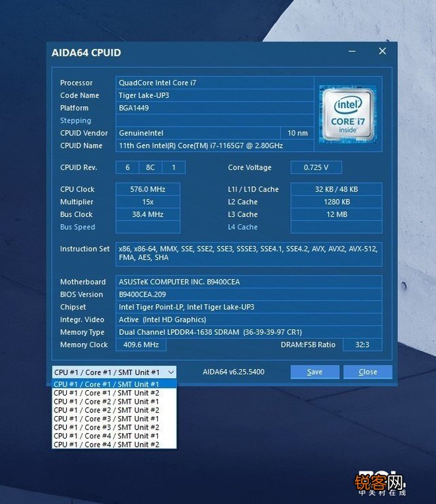Click the Motherboard value ASUSTeK B9400CEA
The width and height of the screenshot is (436, 504).
(249, 282)
